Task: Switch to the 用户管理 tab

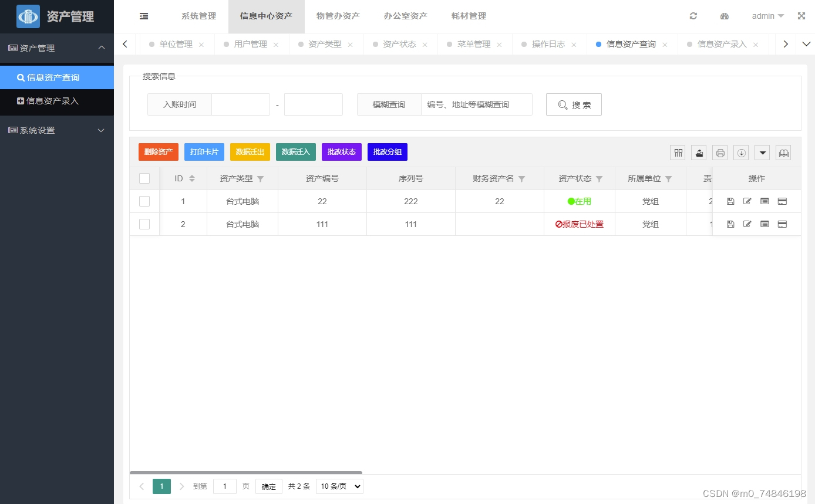Action: (x=250, y=44)
